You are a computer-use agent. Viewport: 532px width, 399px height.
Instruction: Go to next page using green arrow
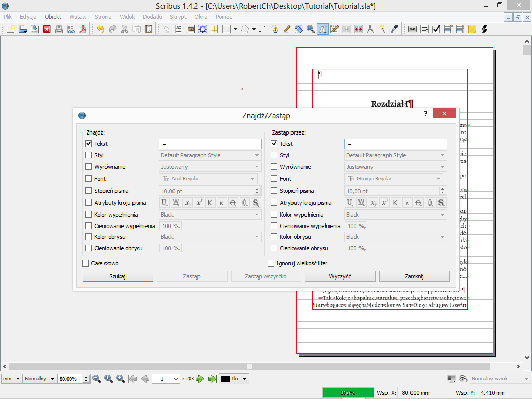coord(200,379)
